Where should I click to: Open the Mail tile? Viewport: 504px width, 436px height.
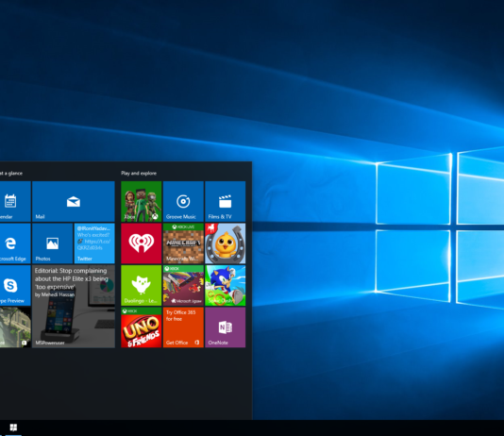click(74, 201)
